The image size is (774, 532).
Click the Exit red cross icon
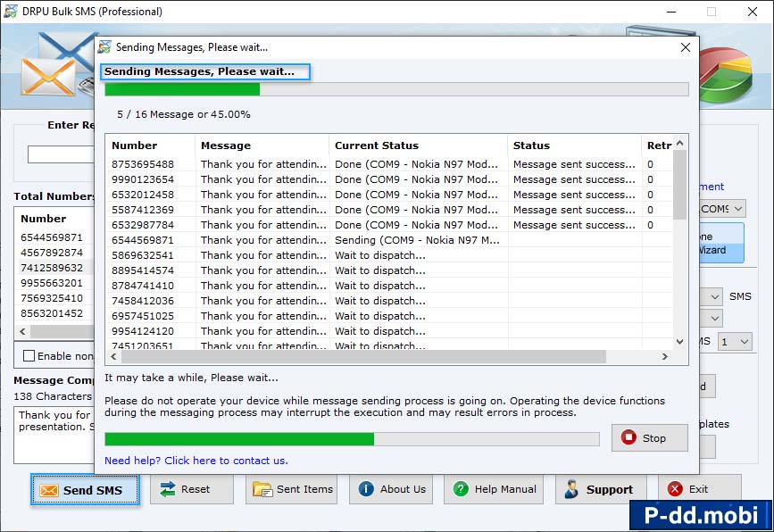(x=675, y=489)
